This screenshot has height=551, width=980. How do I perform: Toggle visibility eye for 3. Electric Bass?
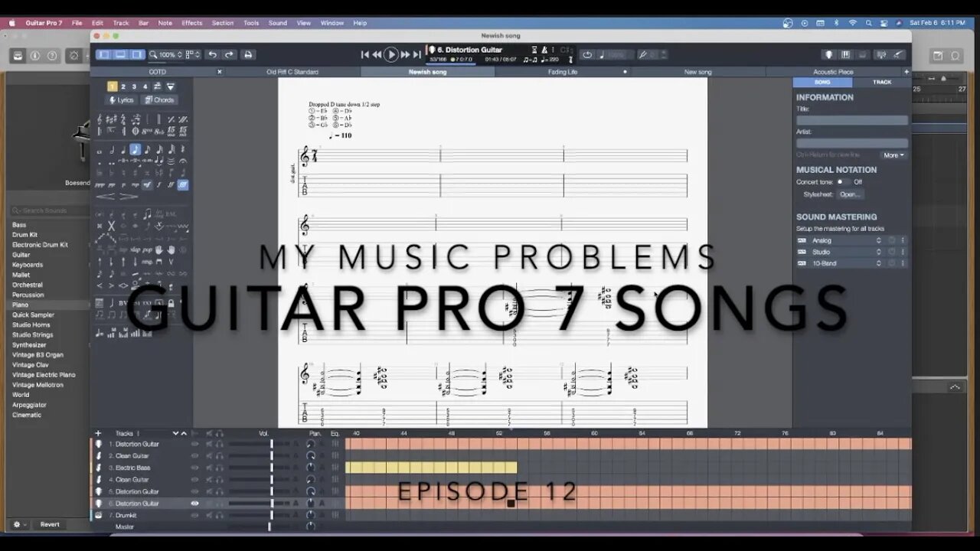194,468
